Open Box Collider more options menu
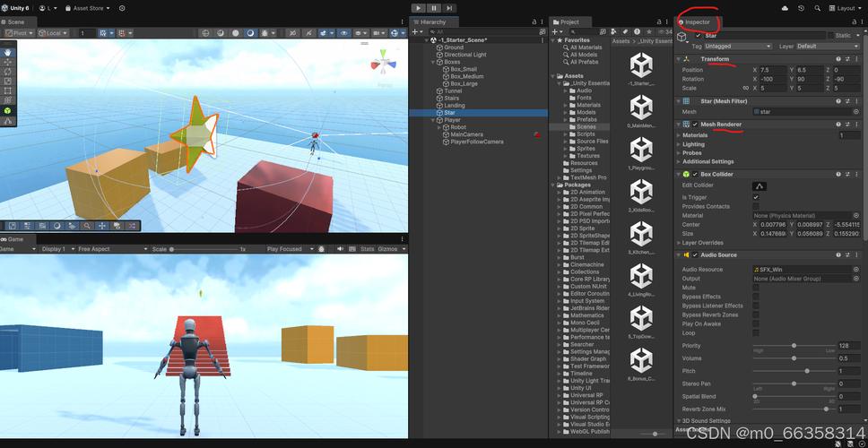The width and height of the screenshot is (868, 448). [x=855, y=174]
